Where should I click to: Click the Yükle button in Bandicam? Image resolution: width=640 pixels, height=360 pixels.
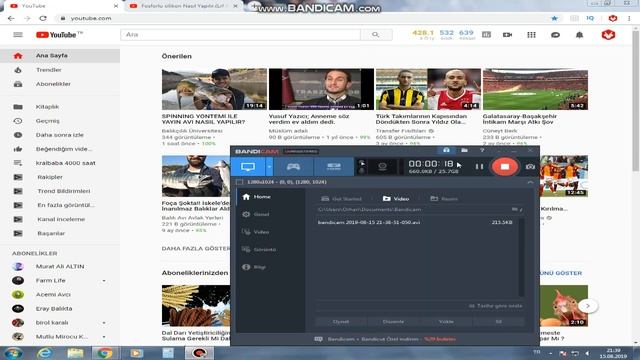(446, 322)
